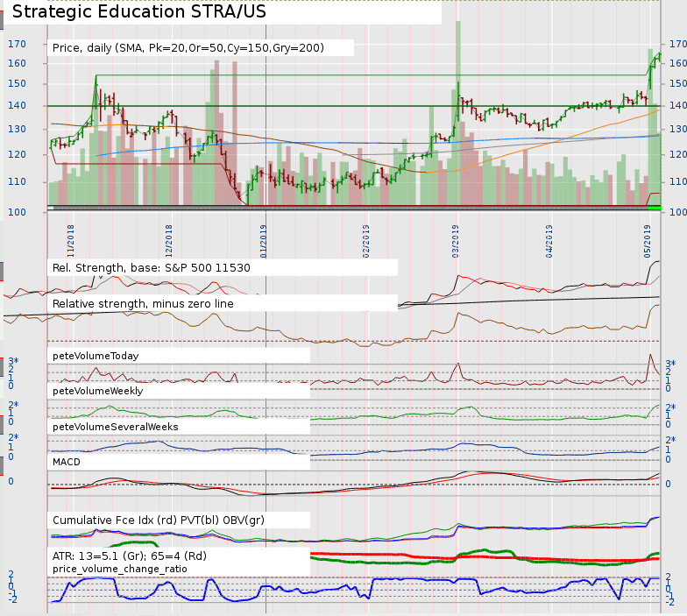
Task: Click the 3* label right of peteVolumeToday
Action: pos(670,363)
